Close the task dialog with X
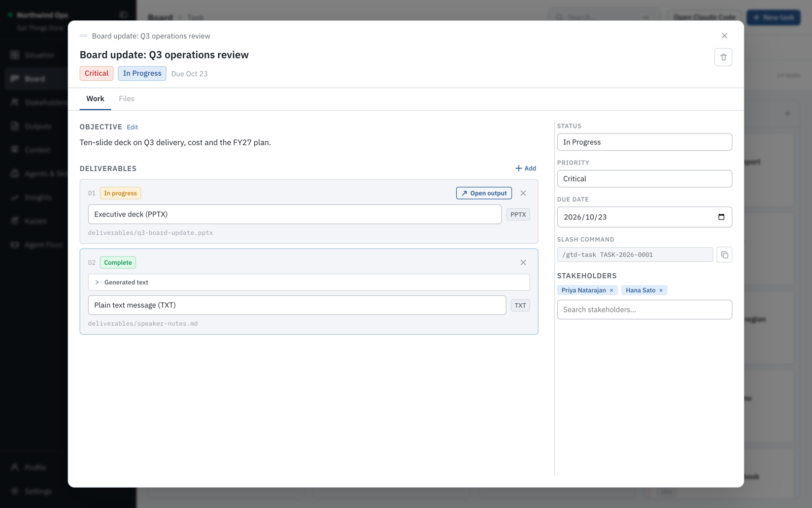 pyautogui.click(x=724, y=36)
